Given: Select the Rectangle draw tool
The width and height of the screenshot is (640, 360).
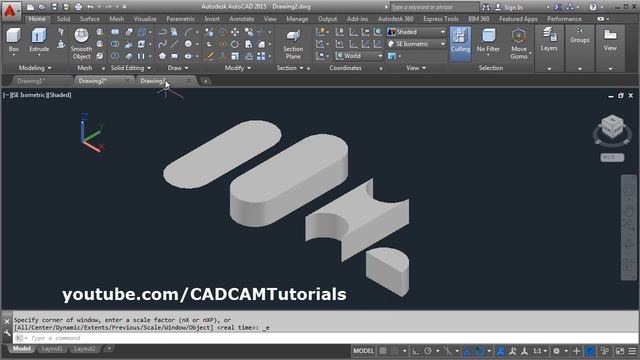Looking at the screenshot, I should [x=175, y=56].
